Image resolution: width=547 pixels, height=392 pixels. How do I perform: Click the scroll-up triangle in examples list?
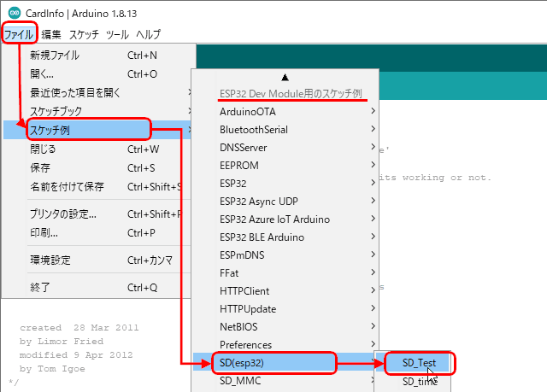(285, 78)
